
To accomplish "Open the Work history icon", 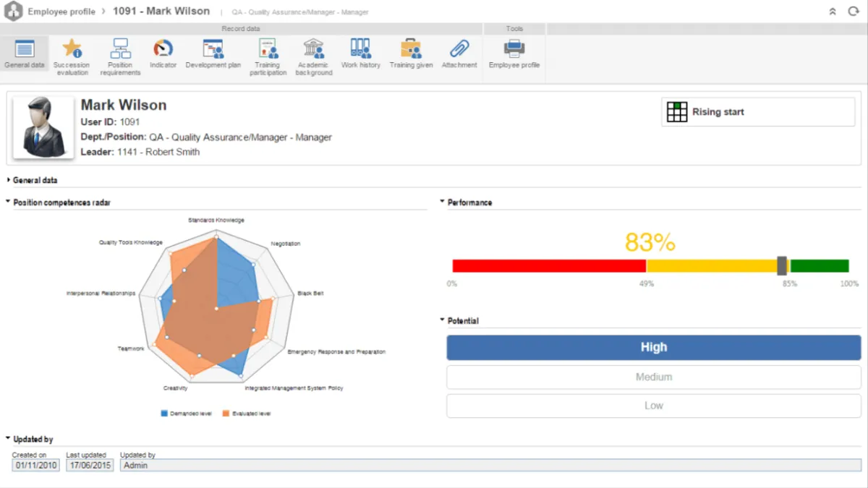I will point(360,49).
